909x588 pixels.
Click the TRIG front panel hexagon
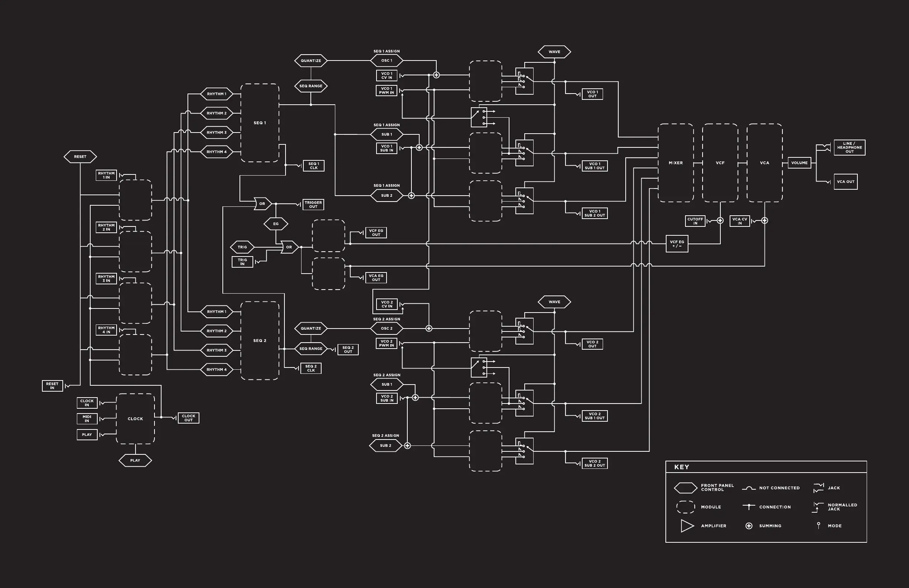point(242,247)
